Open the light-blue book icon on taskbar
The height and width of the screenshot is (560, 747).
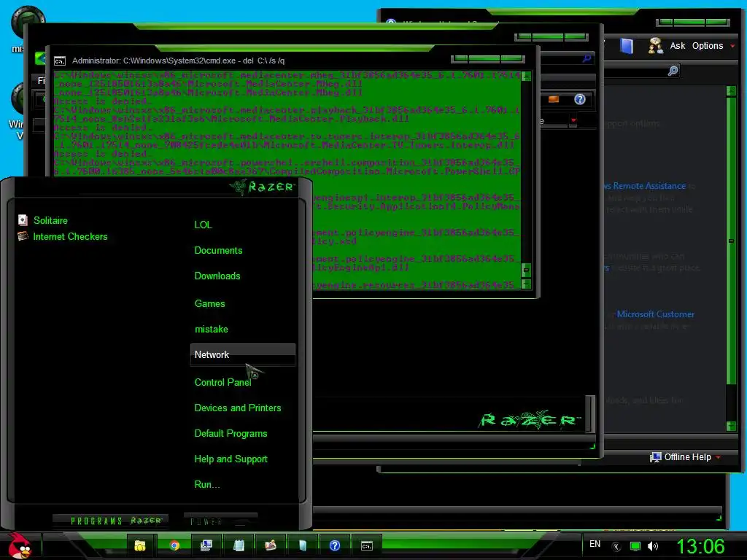tap(303, 545)
